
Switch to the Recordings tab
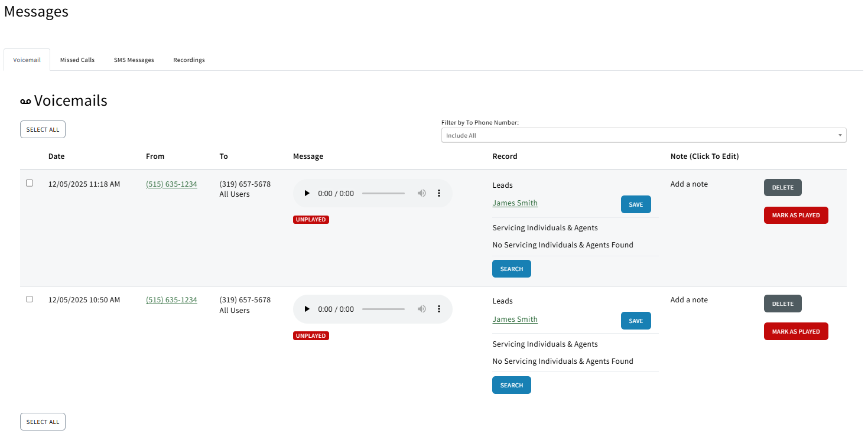188,60
